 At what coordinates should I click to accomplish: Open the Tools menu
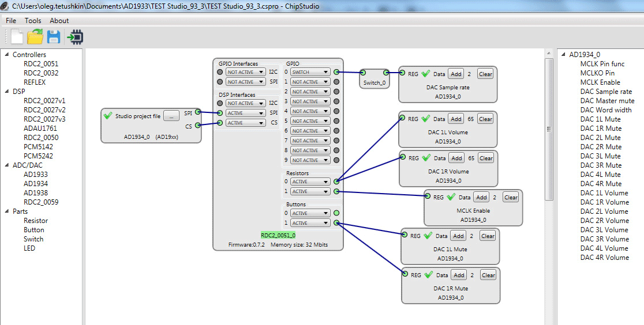click(x=33, y=21)
